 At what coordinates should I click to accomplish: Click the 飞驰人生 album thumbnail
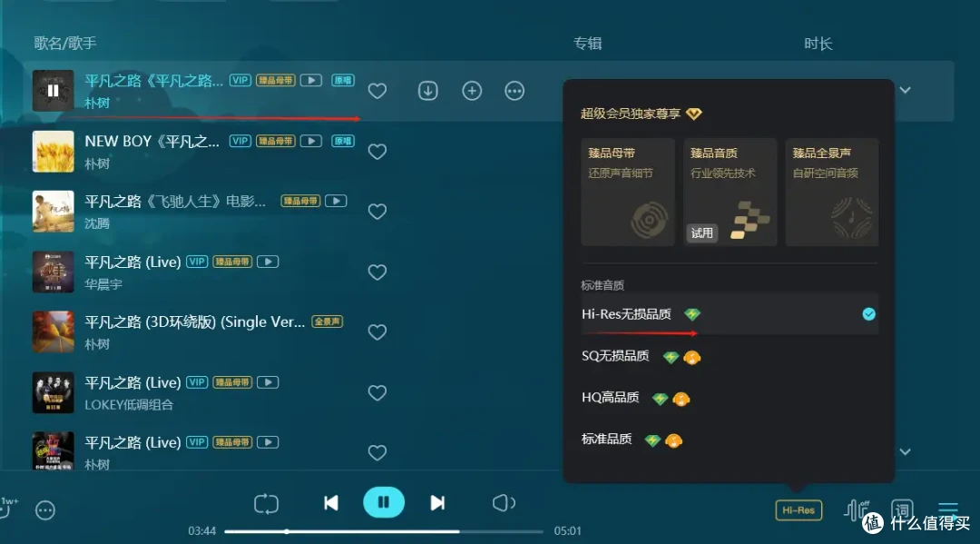pyautogui.click(x=53, y=212)
